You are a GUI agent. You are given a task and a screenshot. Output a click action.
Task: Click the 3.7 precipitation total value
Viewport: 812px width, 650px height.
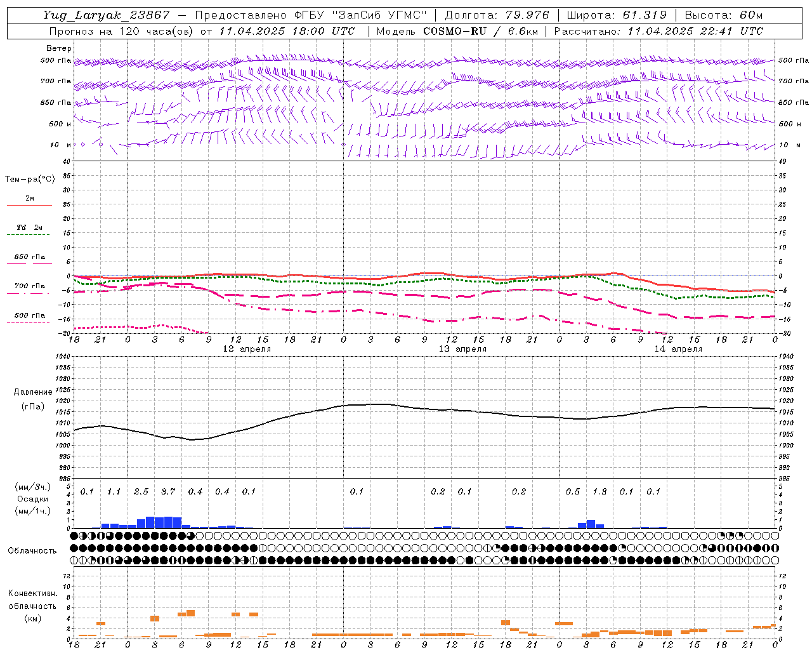pos(168,492)
